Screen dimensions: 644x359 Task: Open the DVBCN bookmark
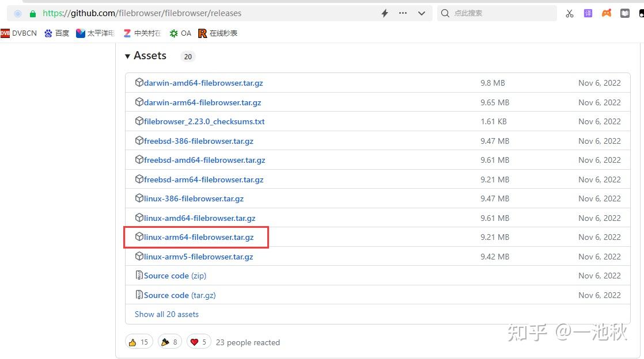(19, 33)
